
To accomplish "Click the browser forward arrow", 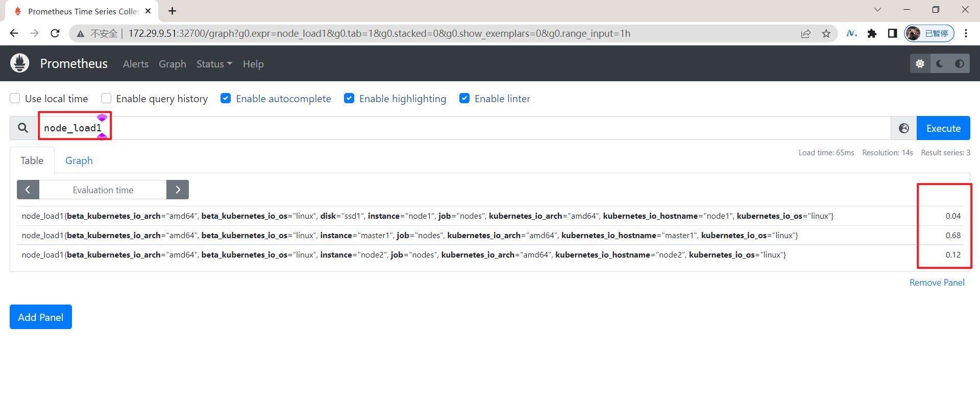I will (x=34, y=33).
